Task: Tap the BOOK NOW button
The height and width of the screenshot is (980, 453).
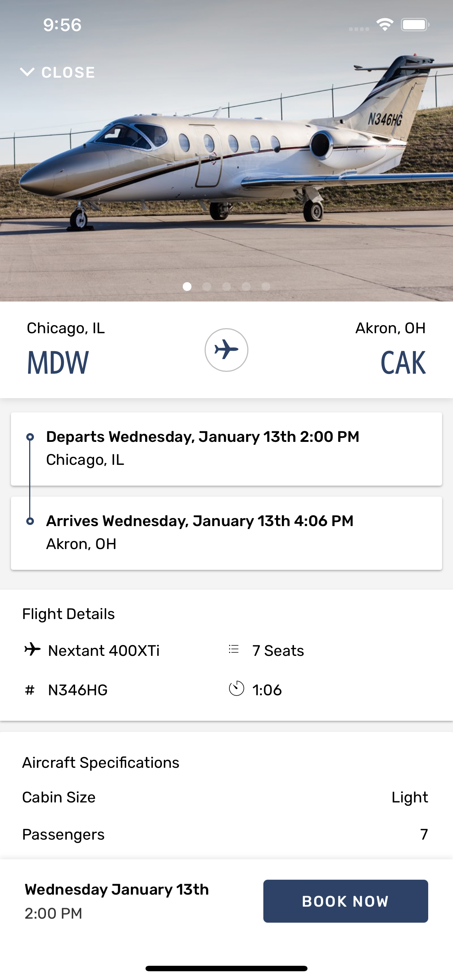Action: tap(346, 901)
